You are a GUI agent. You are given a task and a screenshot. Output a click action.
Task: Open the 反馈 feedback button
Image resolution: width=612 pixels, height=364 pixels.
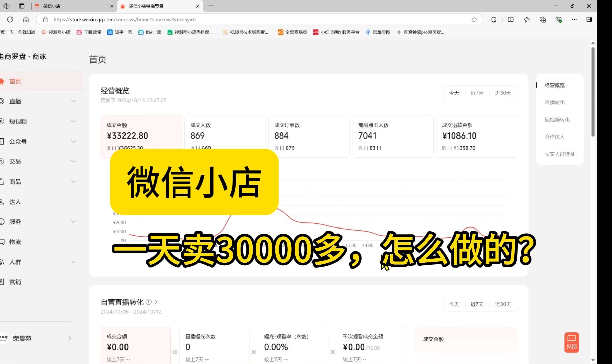point(572,342)
